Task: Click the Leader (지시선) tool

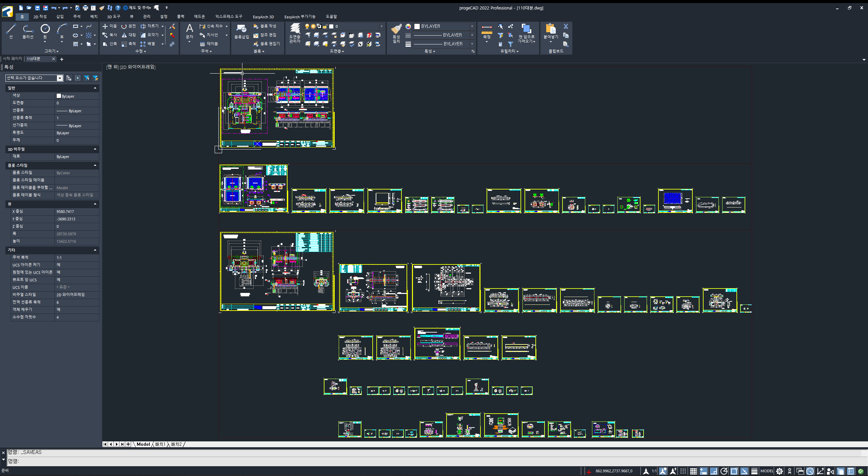Action: (209, 35)
